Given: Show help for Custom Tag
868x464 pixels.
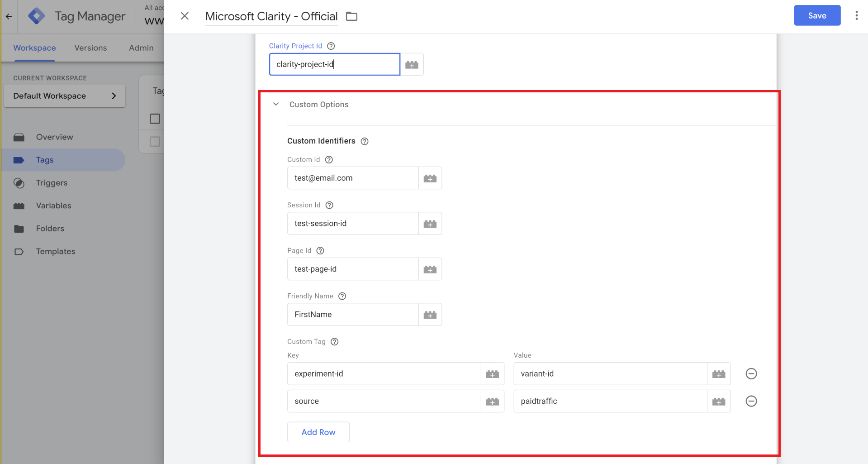Looking at the screenshot, I should tap(335, 342).
